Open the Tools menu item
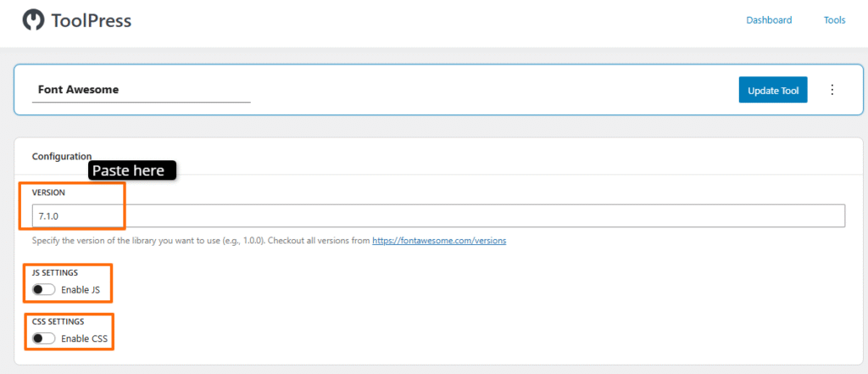This screenshot has width=868, height=374. (x=834, y=20)
